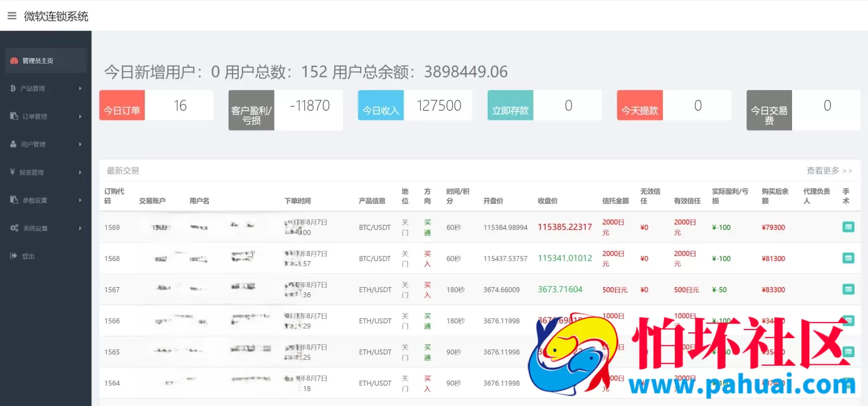
Task: Click the 信托金额 column header
Action: pos(616,201)
